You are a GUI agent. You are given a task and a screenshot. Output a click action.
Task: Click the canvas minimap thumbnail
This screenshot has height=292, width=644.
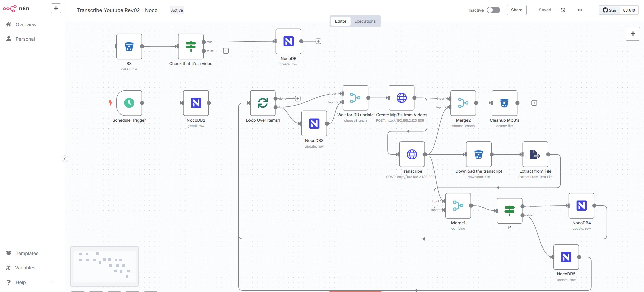pos(105,266)
